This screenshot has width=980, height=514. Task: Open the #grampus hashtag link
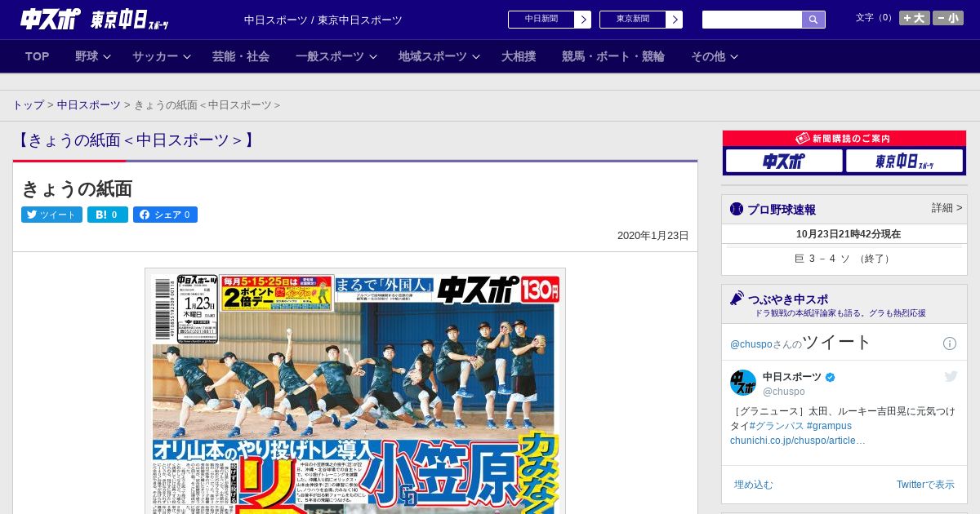tap(829, 426)
